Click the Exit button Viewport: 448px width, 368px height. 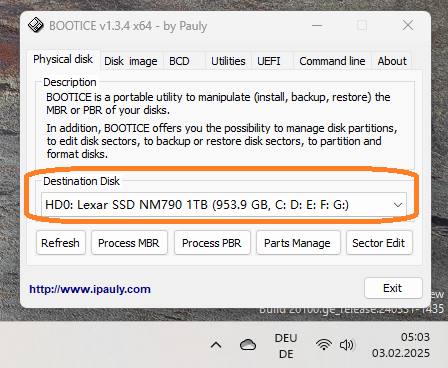click(393, 288)
